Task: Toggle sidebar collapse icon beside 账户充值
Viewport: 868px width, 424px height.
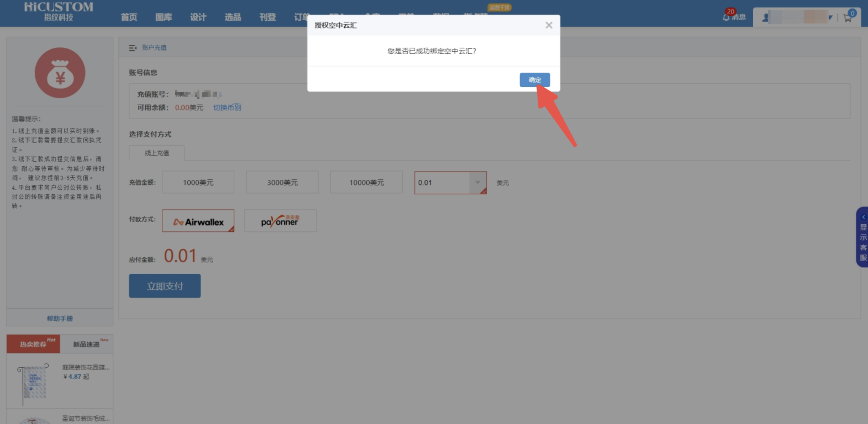Action: [x=132, y=48]
